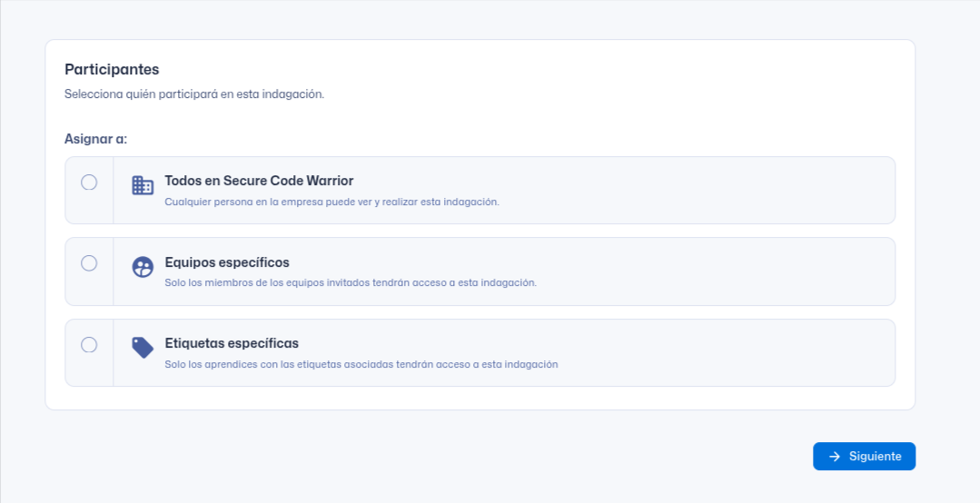Click description 'Cualquier persona en la empresa'
980x503 pixels.
332,202
